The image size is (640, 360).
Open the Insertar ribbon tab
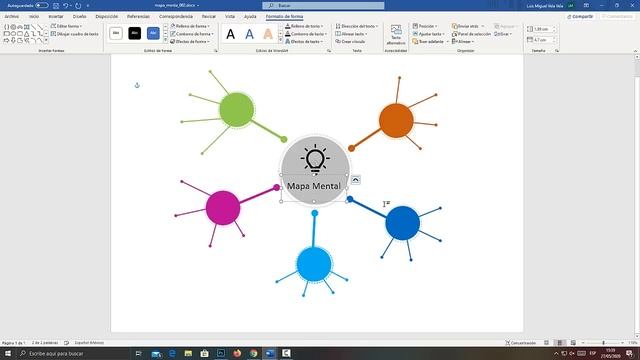click(56, 16)
